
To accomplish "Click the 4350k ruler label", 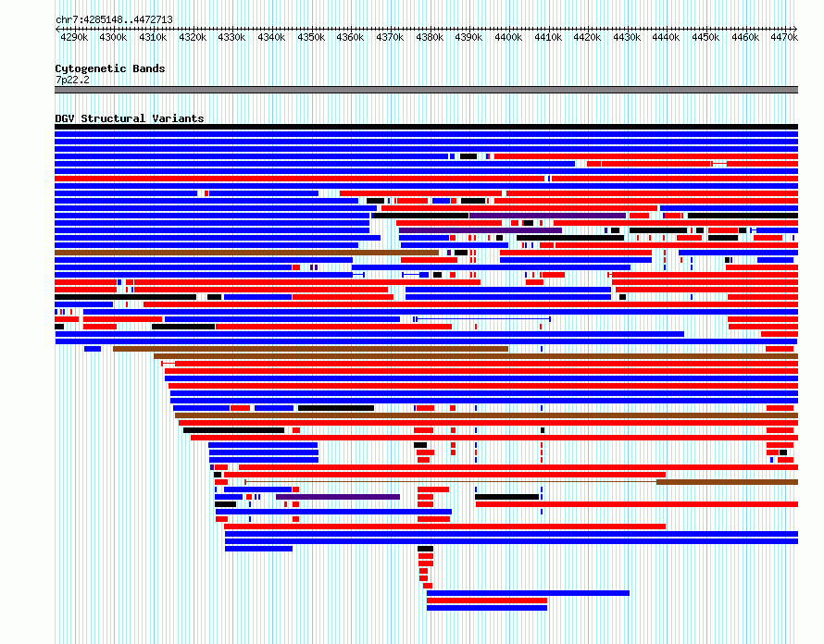I will 311,37.
